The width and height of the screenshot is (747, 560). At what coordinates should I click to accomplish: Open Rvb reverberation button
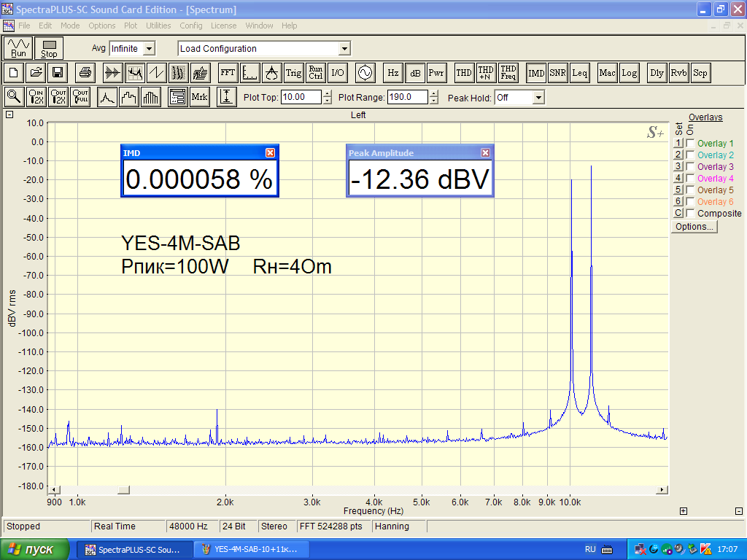(x=678, y=73)
